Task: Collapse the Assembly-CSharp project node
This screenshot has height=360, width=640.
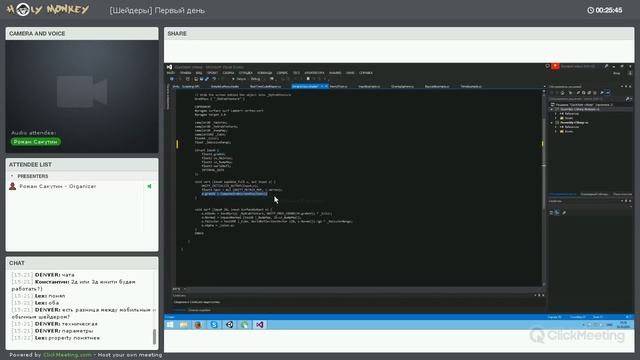Action: [552, 122]
